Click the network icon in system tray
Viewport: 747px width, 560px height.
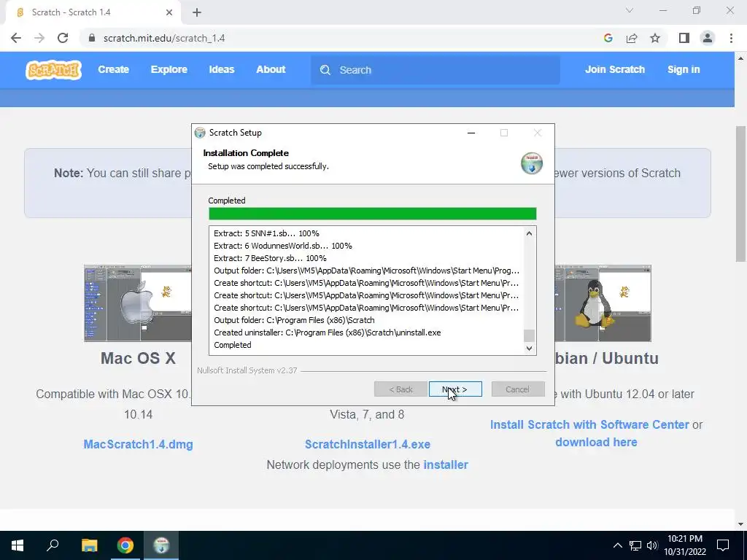coord(635,545)
